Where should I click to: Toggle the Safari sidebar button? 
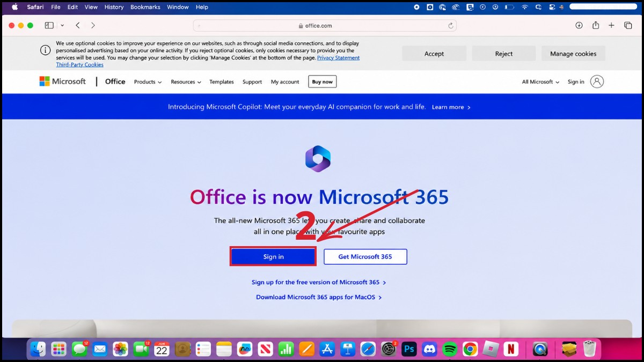coord(49,25)
